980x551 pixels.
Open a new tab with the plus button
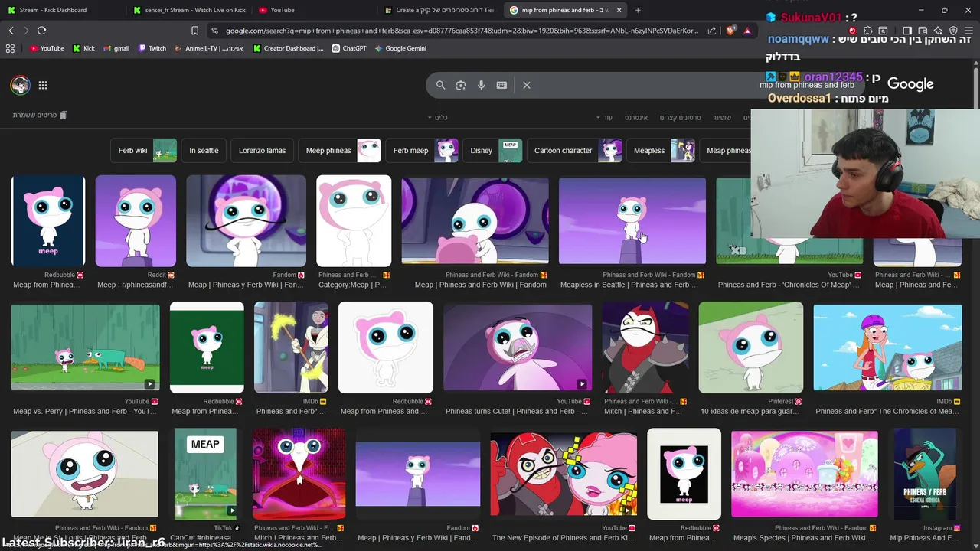click(638, 10)
